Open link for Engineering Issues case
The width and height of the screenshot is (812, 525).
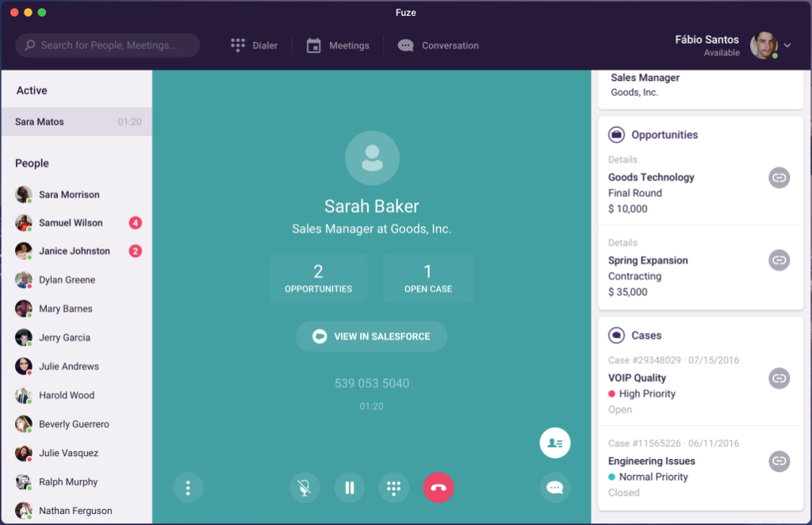(779, 461)
